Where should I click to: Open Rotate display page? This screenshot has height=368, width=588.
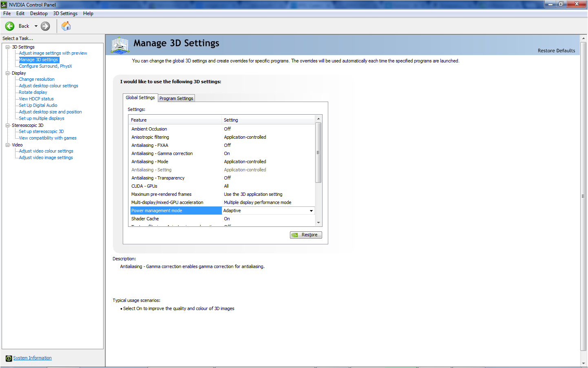point(33,92)
